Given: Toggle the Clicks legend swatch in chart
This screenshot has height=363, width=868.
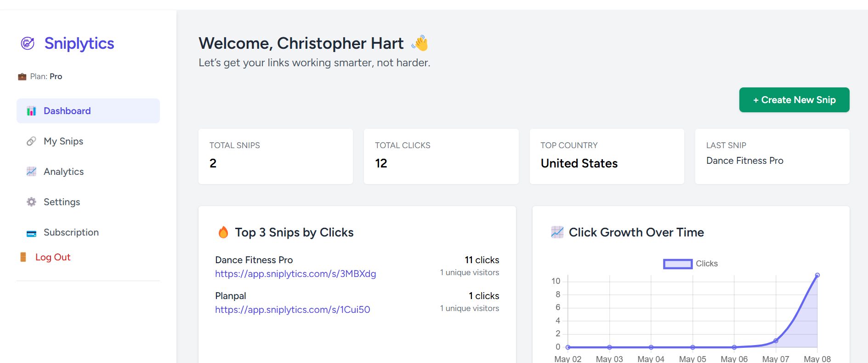Looking at the screenshot, I should (678, 264).
